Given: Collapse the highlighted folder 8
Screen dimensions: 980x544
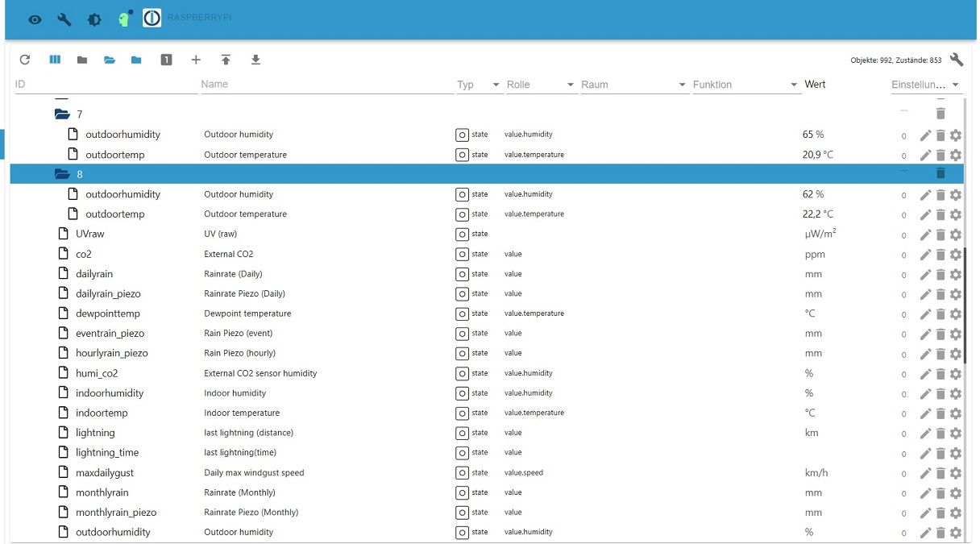Looking at the screenshot, I should click(x=62, y=174).
